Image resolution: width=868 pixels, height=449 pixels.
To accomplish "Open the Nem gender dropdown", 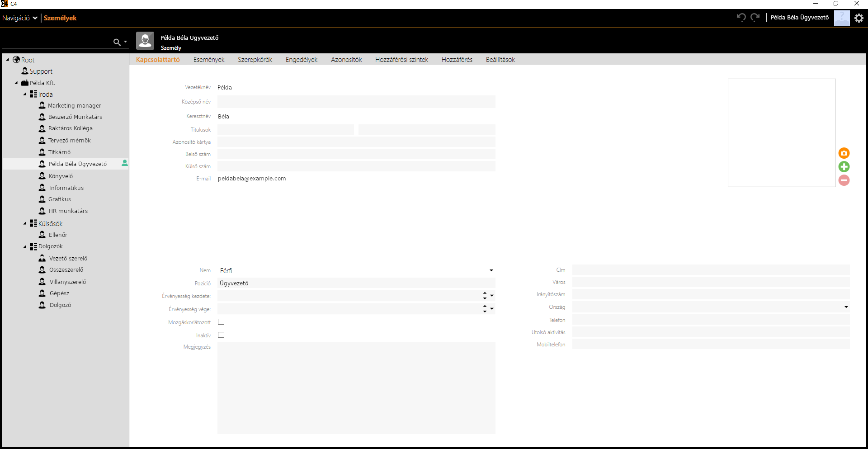I will (x=491, y=270).
